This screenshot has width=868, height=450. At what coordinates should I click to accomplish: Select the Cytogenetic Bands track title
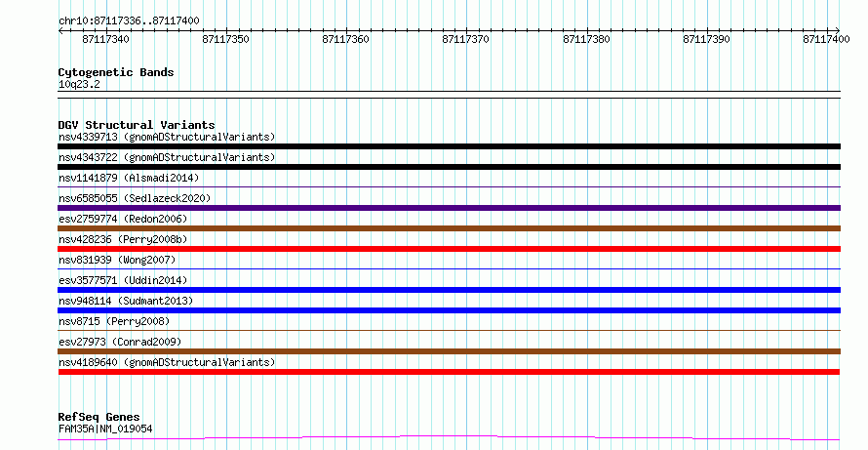tap(116, 72)
